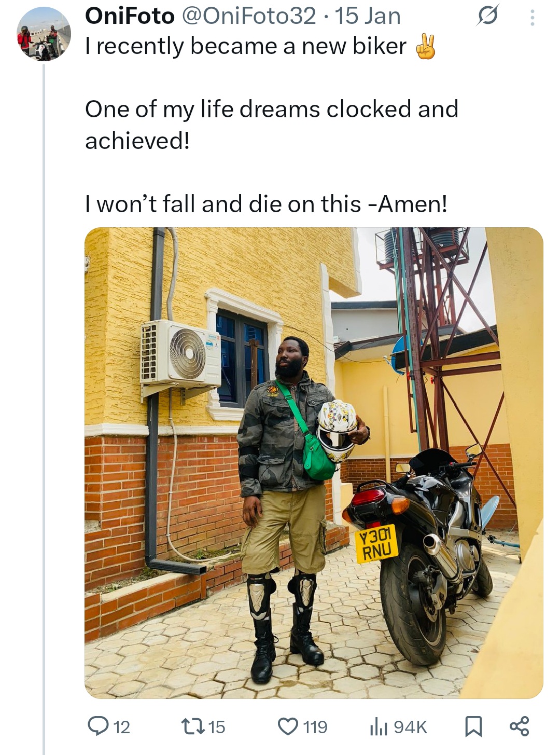Click the reply speech bubble icon
The image size is (560, 755).
[100, 726]
